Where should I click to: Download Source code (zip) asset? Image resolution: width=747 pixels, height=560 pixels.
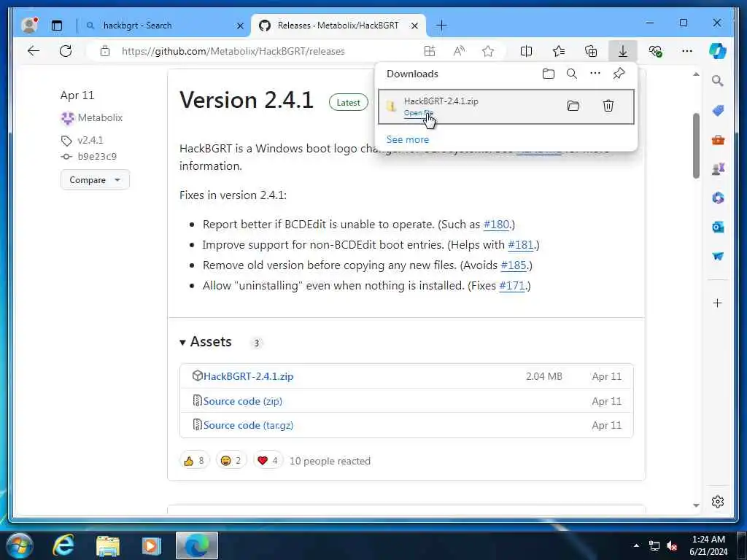click(x=242, y=401)
